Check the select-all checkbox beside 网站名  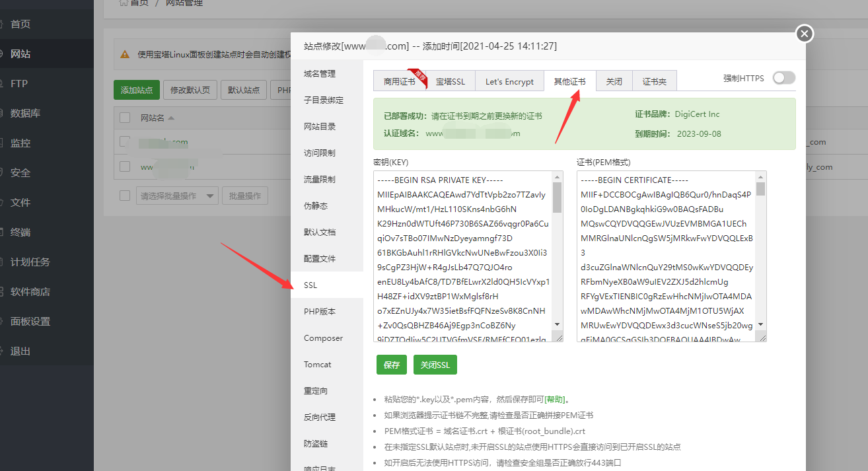125,118
